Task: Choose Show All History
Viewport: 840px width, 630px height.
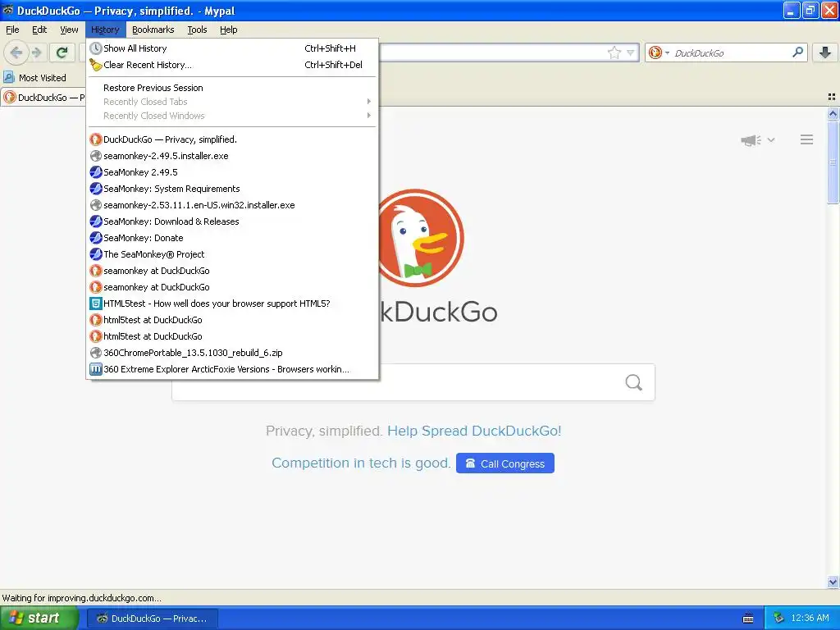Action: point(232,48)
